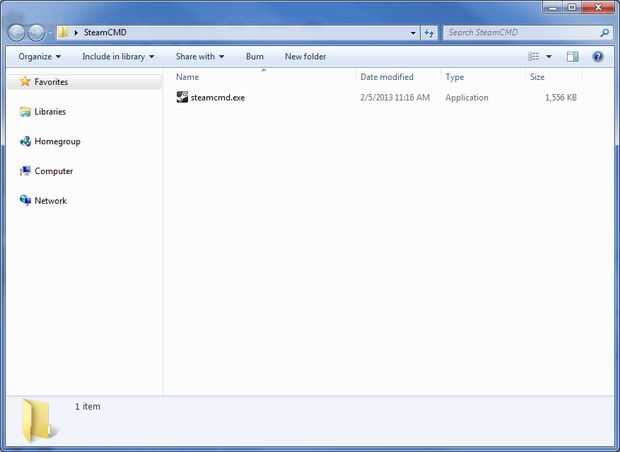Open the Organize dropdown menu
The width and height of the screenshot is (620, 452).
[x=40, y=57]
